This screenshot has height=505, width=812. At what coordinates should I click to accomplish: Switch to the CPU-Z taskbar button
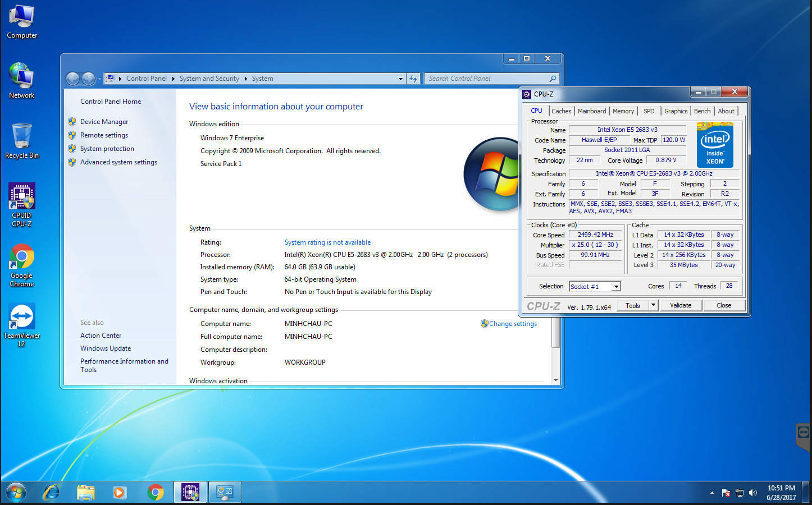(x=190, y=493)
